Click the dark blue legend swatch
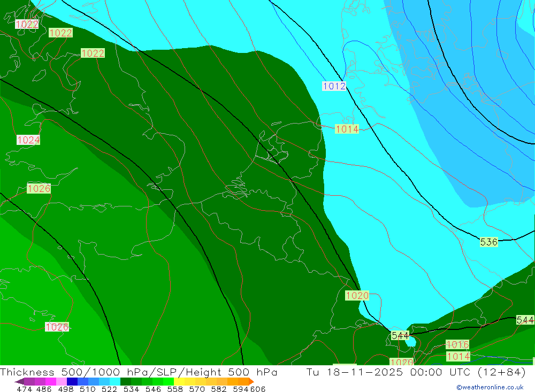Screen dimensions: 535x392 tap(72, 381)
